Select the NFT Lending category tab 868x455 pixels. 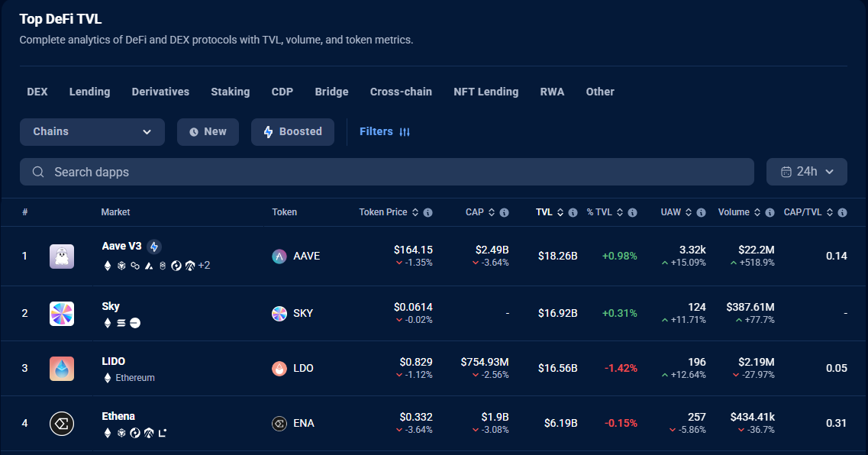[x=486, y=92]
